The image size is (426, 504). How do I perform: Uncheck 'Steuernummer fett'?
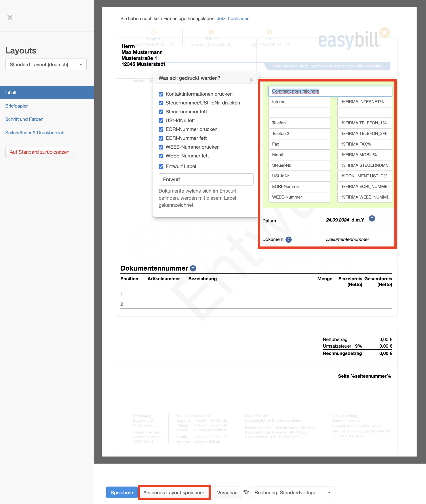click(x=161, y=112)
